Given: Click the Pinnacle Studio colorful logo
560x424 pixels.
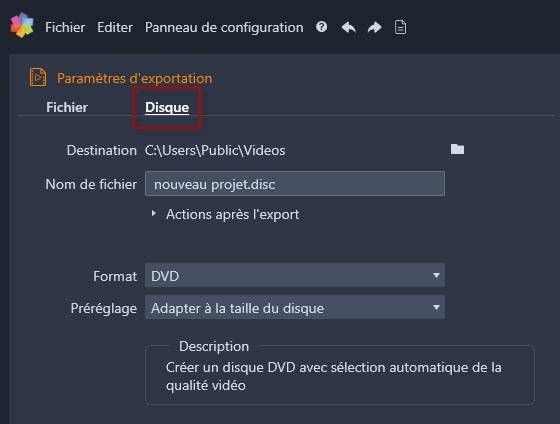Looking at the screenshot, I should (x=22, y=25).
